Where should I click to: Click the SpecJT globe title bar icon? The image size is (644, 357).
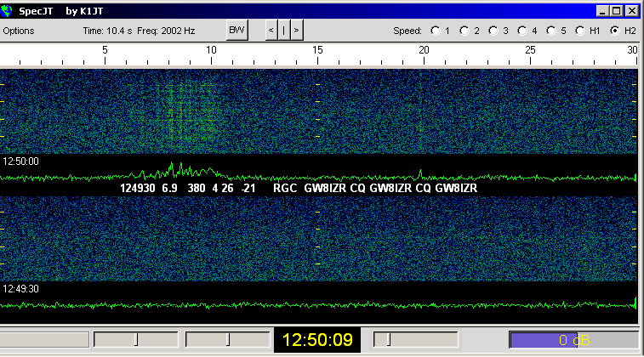6,11
